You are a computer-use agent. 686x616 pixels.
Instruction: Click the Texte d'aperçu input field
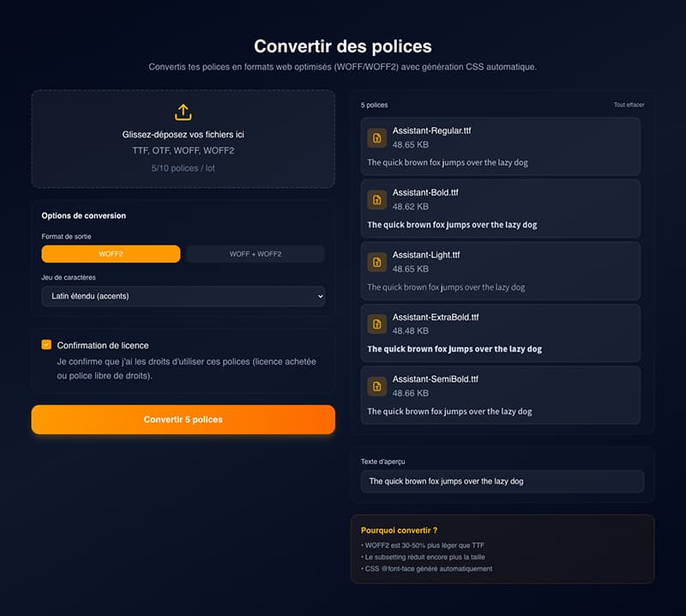coord(501,481)
